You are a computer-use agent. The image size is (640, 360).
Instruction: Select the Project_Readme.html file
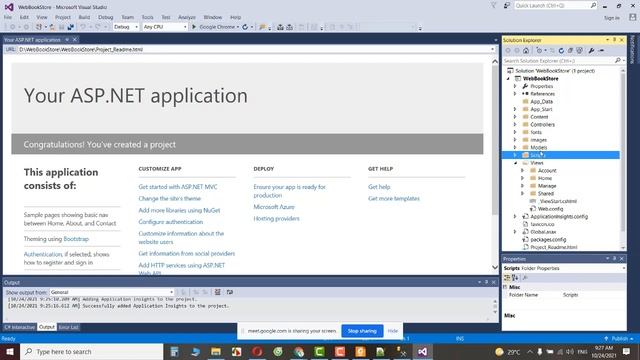click(554, 247)
